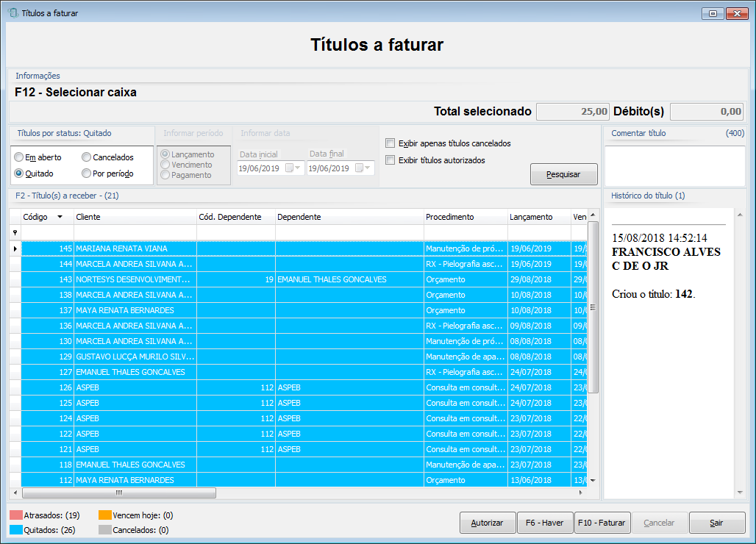Click the table vertical scrollbar thumb
The image size is (756, 544).
click(593, 307)
